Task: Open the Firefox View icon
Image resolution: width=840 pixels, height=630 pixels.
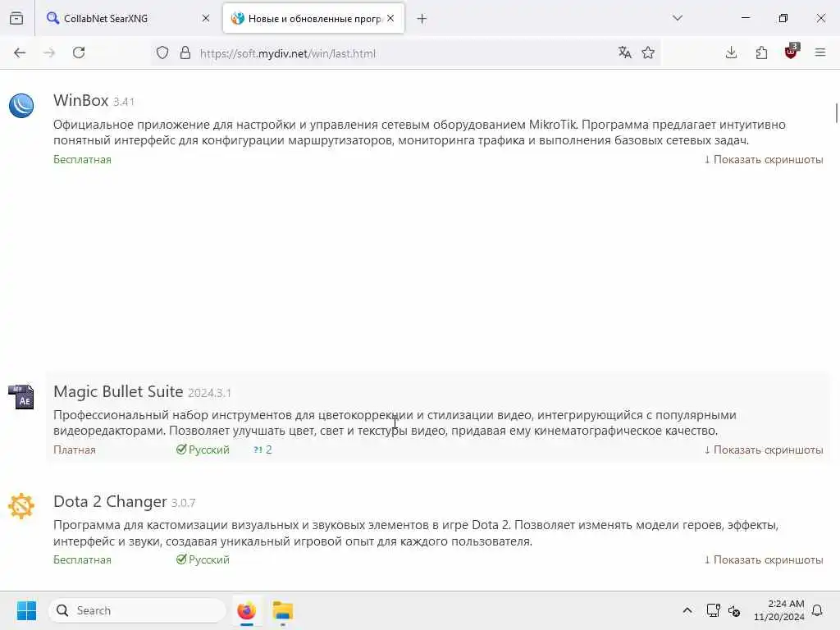Action: pos(16,18)
